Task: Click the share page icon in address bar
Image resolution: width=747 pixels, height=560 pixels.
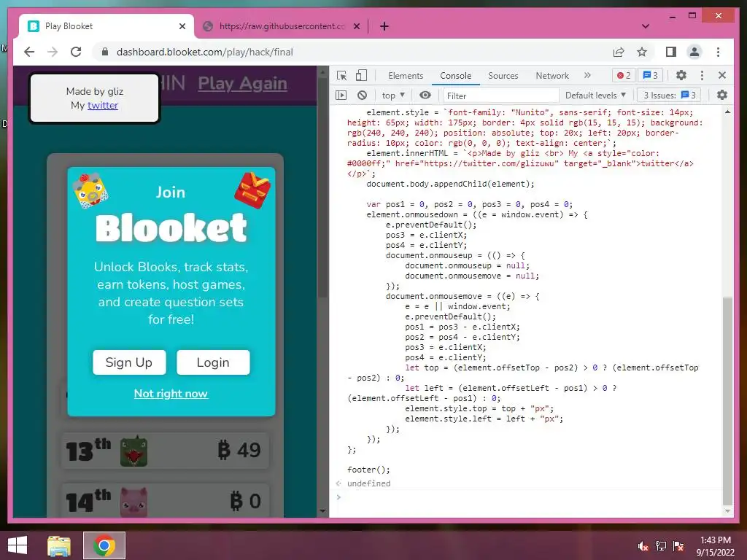Action: 619,52
